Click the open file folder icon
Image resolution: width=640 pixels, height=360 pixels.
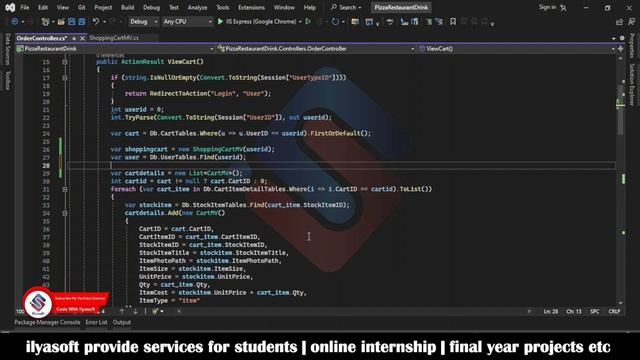[61, 22]
